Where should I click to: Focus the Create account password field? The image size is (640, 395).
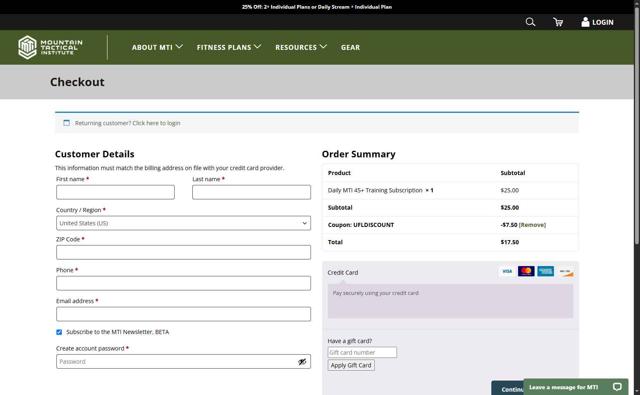(x=183, y=362)
